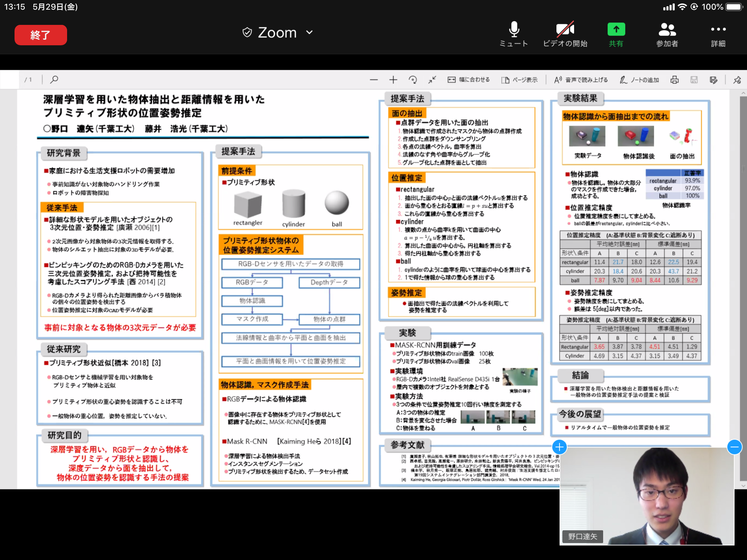
Task: Click the Fit to width button
Action: 468,80
